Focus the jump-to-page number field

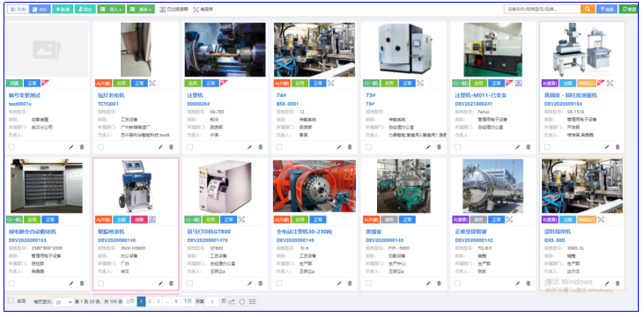[x=212, y=302]
